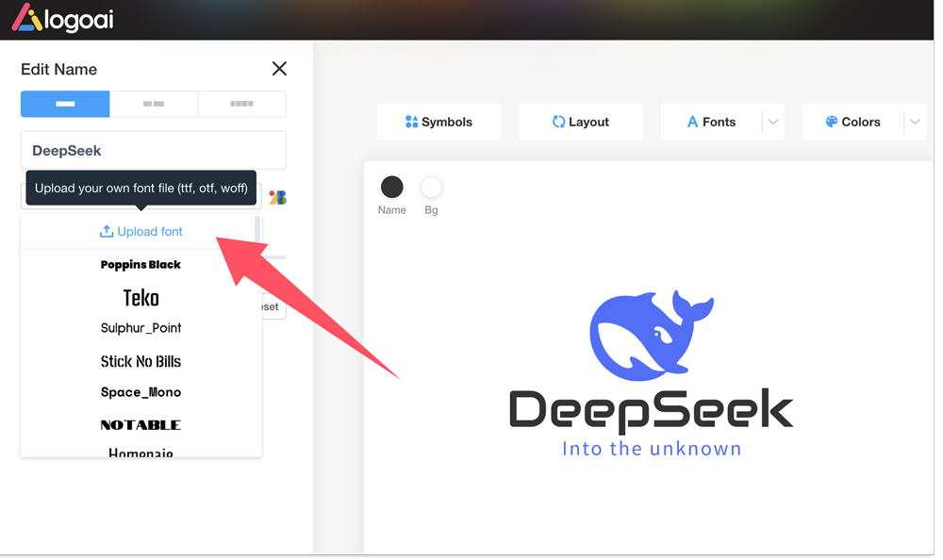
Task: Click the logoai logo in header
Action: [62, 19]
